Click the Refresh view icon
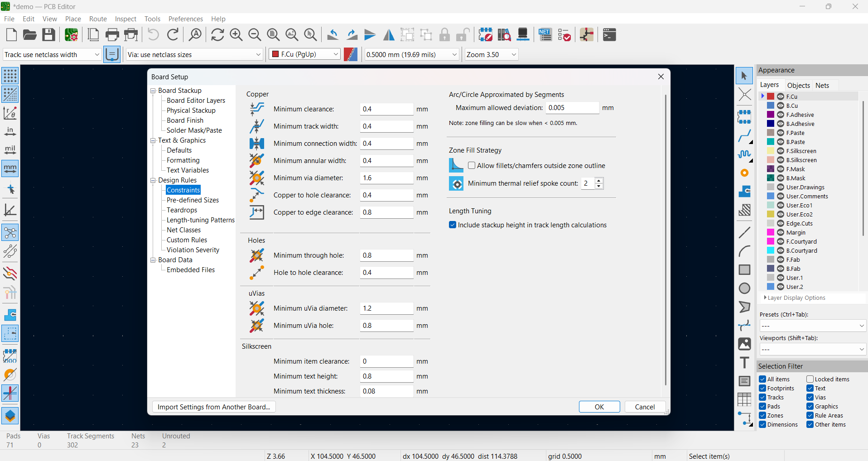The image size is (868, 461). (x=217, y=35)
